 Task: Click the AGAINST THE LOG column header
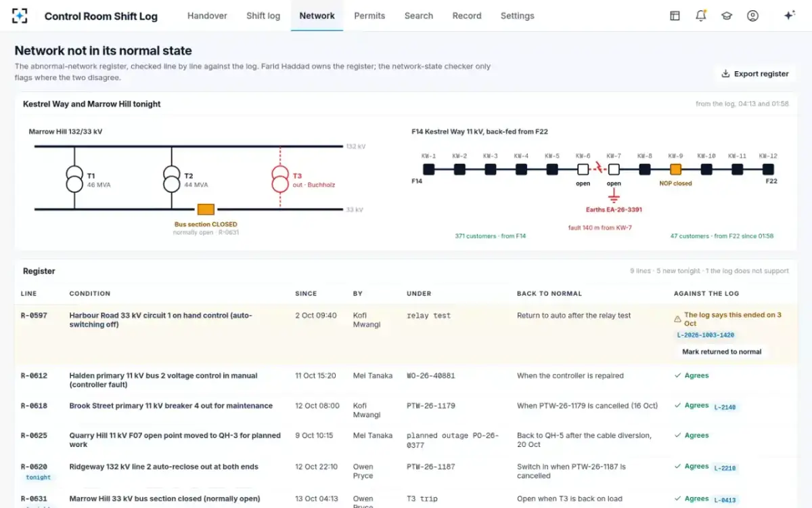click(706, 293)
